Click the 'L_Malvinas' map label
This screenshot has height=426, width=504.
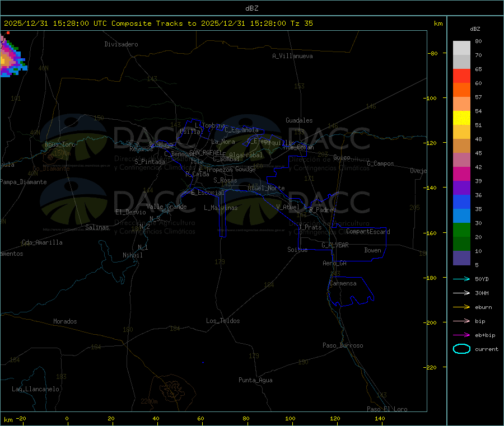(221, 208)
